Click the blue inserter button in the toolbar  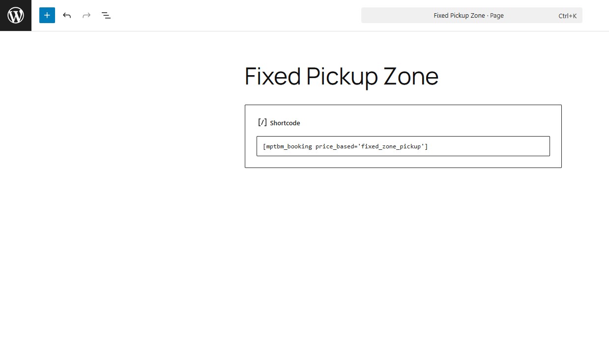pyautogui.click(x=47, y=15)
